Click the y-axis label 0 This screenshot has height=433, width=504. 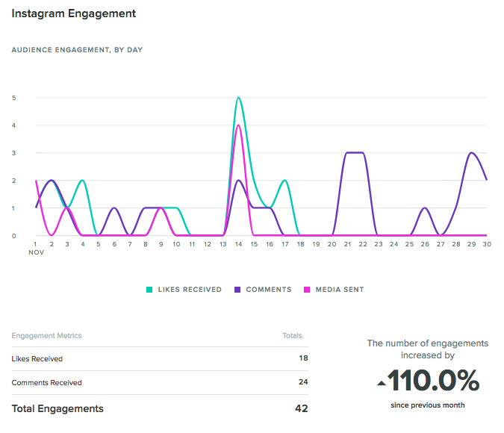tap(14, 236)
